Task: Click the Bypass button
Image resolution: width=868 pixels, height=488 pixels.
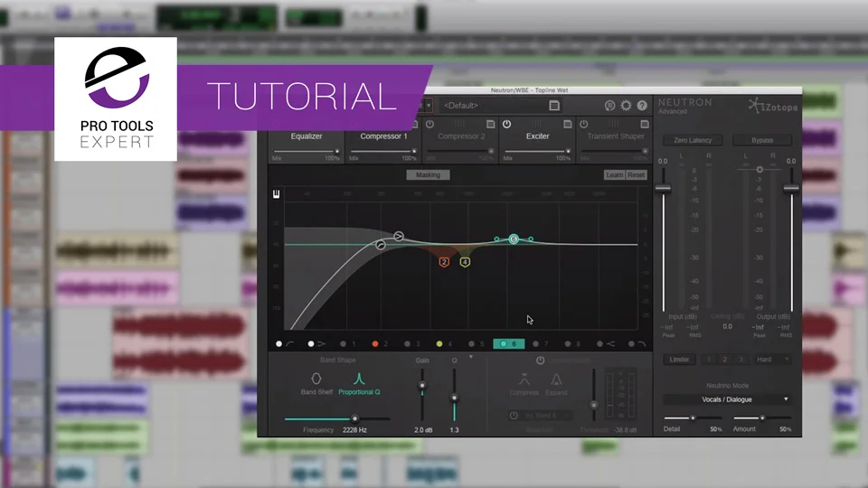Action: pos(762,141)
